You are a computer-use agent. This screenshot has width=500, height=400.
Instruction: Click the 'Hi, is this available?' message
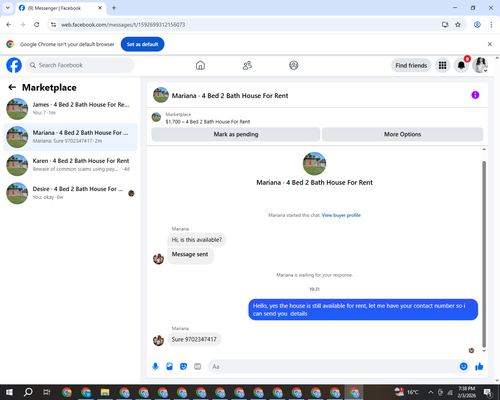click(197, 240)
